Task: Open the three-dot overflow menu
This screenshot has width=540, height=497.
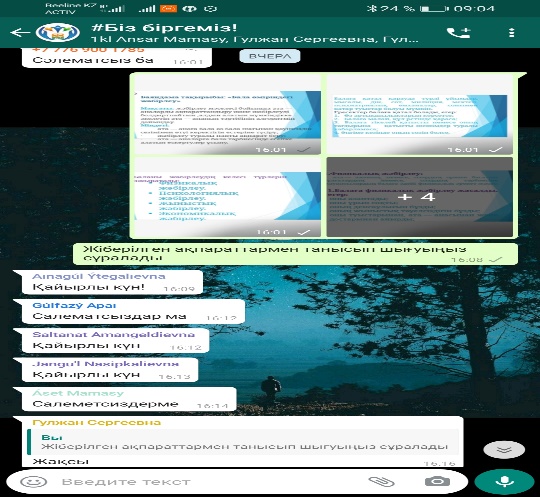Action: (511, 33)
